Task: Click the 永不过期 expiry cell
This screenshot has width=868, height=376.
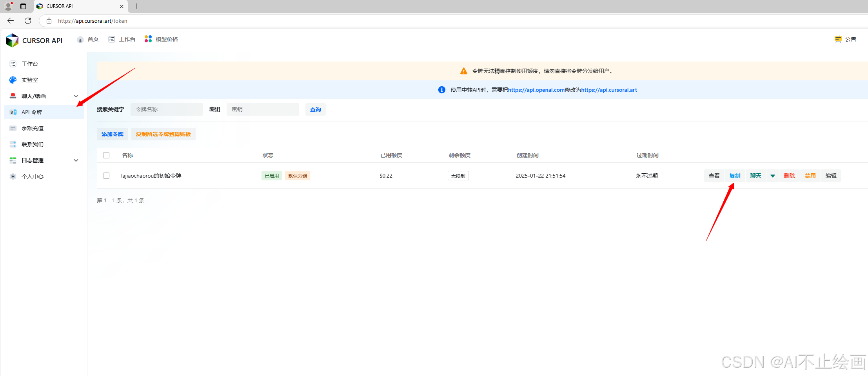Action: (x=647, y=176)
